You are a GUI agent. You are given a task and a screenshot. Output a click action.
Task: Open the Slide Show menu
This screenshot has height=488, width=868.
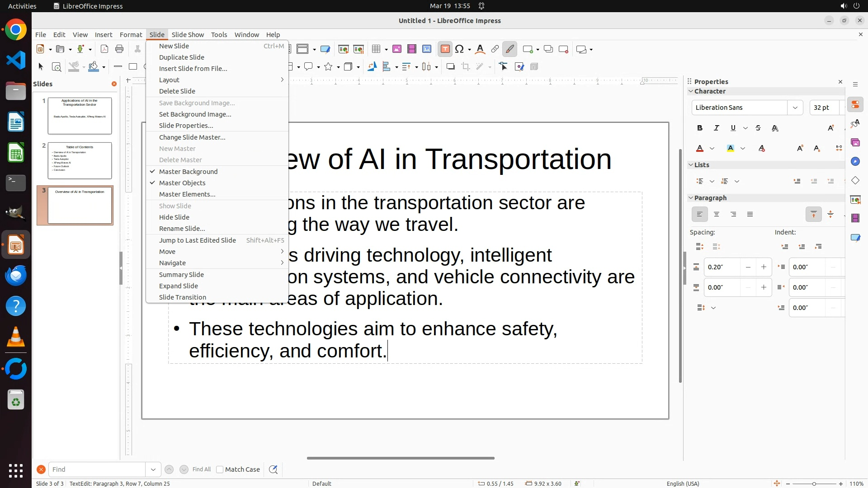coord(188,35)
